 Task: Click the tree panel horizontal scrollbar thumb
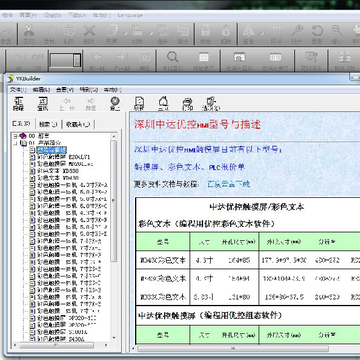(56, 346)
